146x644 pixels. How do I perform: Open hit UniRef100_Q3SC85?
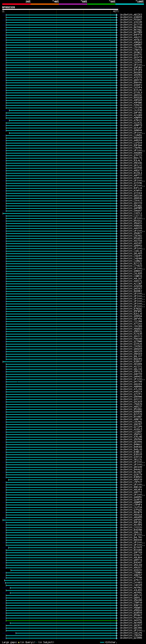pyautogui.click(x=131, y=22)
